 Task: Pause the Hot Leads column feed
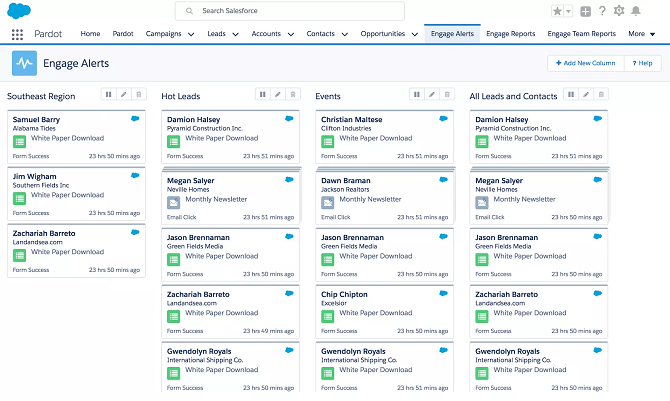click(262, 94)
